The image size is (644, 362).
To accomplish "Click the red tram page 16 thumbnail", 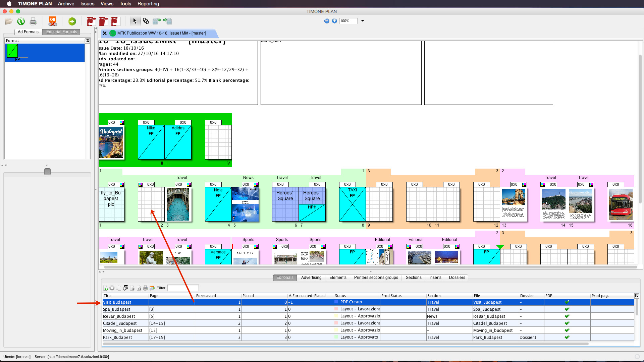I will (x=621, y=204).
